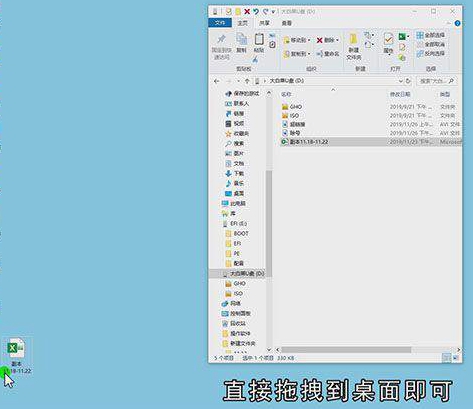Click the Properties (属性) checkmark icon
Viewport: 473px width, 409px height.
click(x=388, y=40)
